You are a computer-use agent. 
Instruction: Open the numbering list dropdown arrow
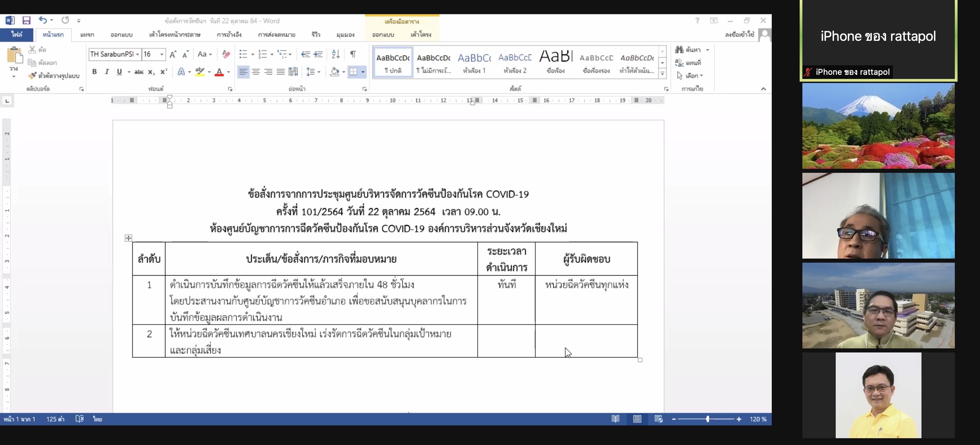(272, 54)
